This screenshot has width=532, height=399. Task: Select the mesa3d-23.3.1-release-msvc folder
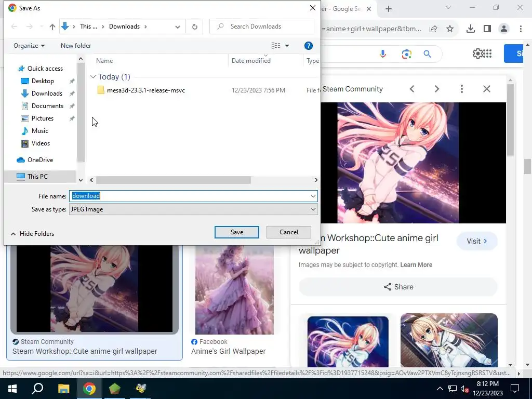coord(146,90)
